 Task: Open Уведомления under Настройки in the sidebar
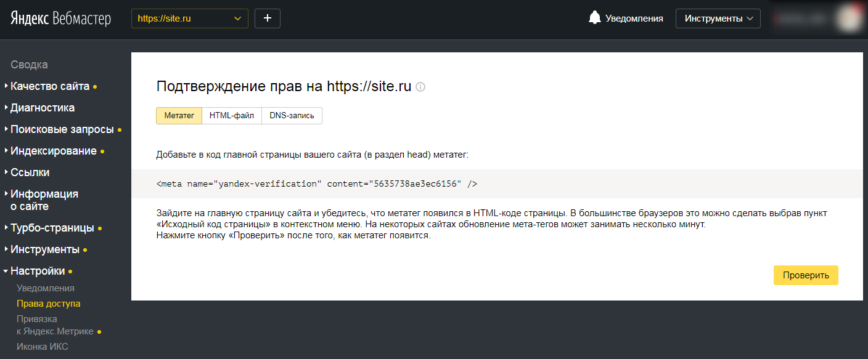coord(46,288)
